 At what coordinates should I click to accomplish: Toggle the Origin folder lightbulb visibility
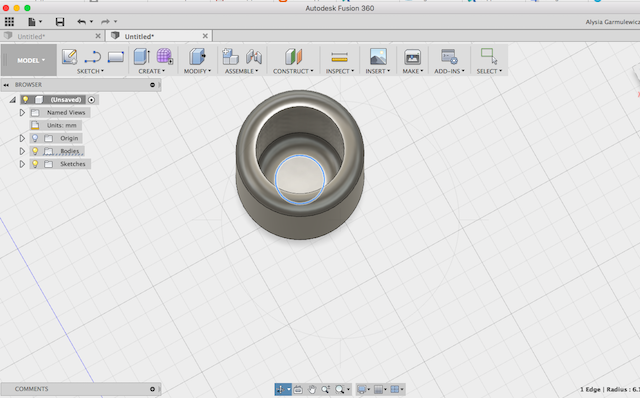[35, 138]
